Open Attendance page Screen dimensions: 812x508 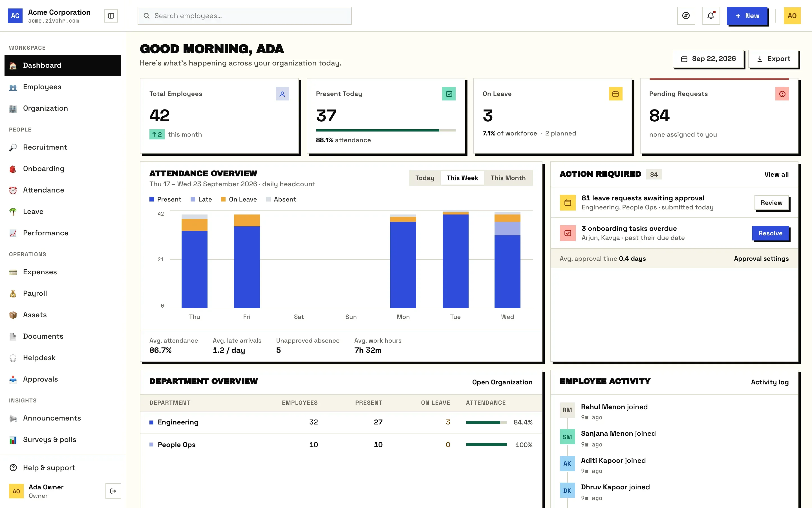pos(63,190)
